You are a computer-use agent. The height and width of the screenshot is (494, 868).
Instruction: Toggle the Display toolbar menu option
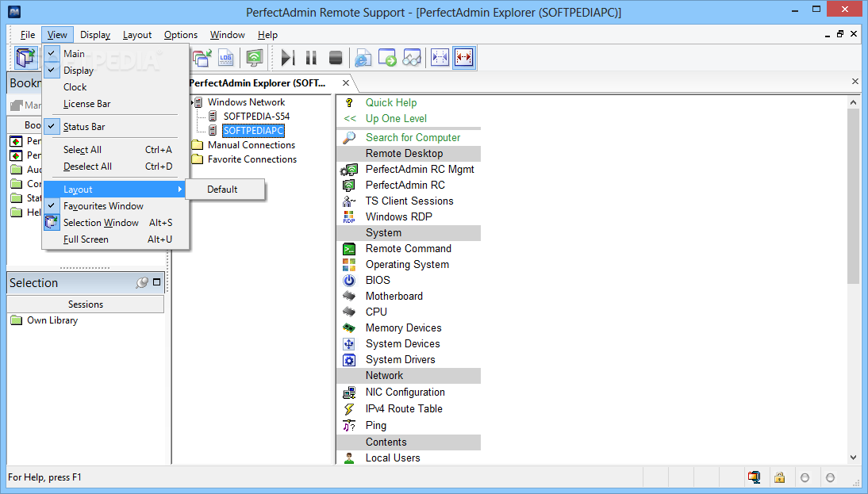click(x=115, y=71)
